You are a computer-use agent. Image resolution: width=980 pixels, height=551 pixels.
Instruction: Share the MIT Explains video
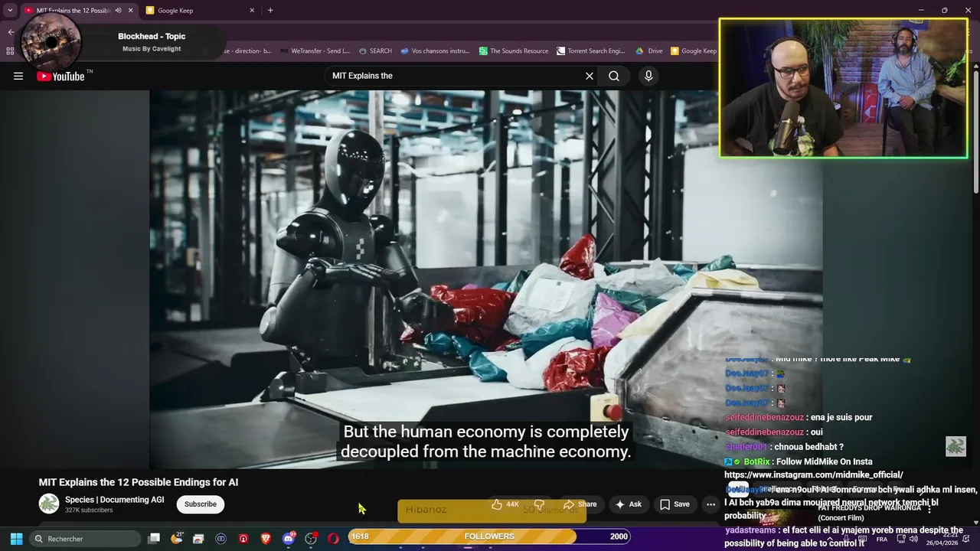[580, 504]
